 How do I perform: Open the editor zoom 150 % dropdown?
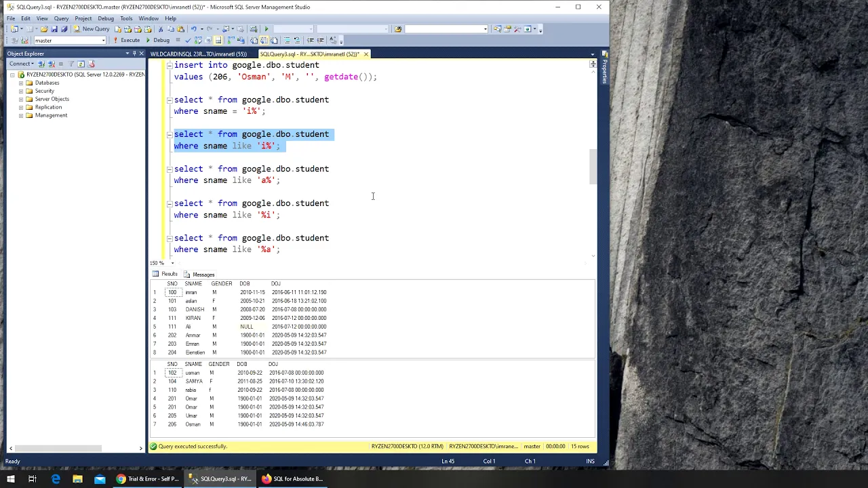pos(172,263)
